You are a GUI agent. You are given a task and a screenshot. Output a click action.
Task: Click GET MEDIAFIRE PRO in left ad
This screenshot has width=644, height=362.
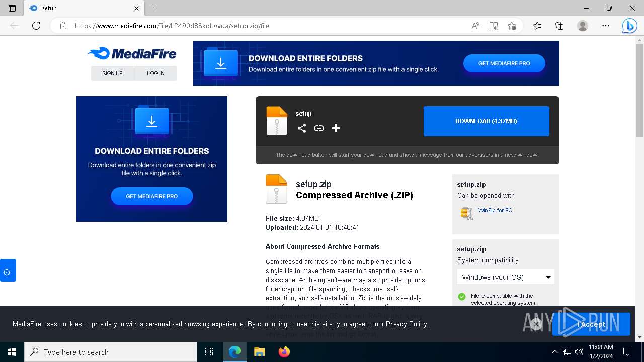[x=152, y=196]
